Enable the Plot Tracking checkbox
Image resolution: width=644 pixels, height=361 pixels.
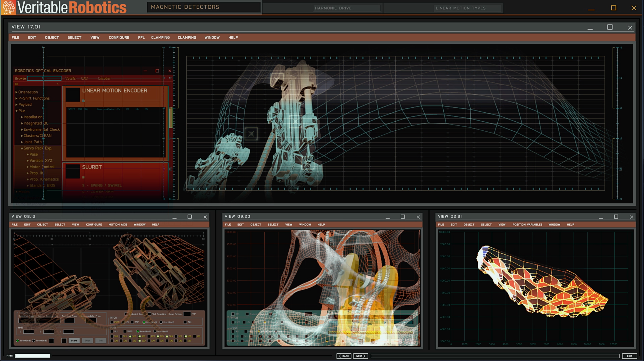(x=149, y=314)
